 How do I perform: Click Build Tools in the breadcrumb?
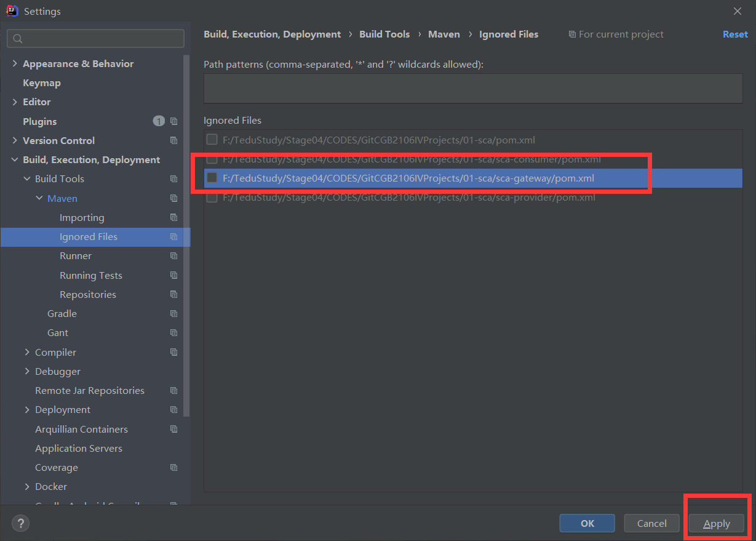(x=384, y=34)
